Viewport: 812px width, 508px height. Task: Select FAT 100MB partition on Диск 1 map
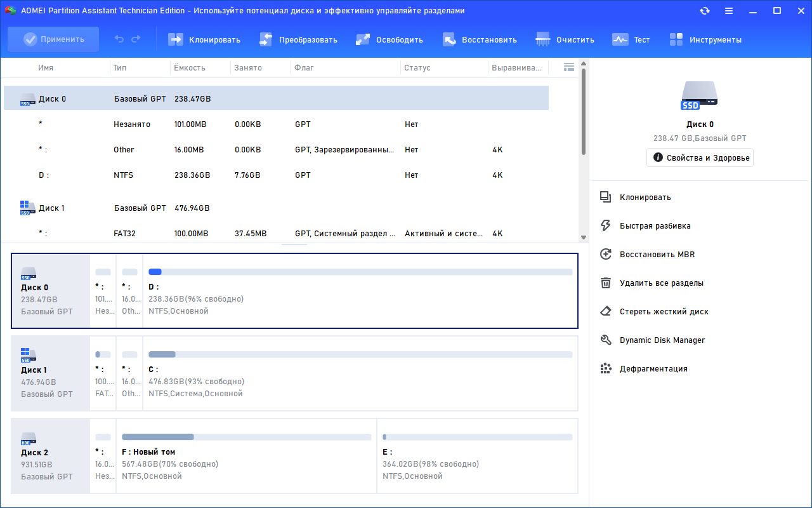coord(103,373)
